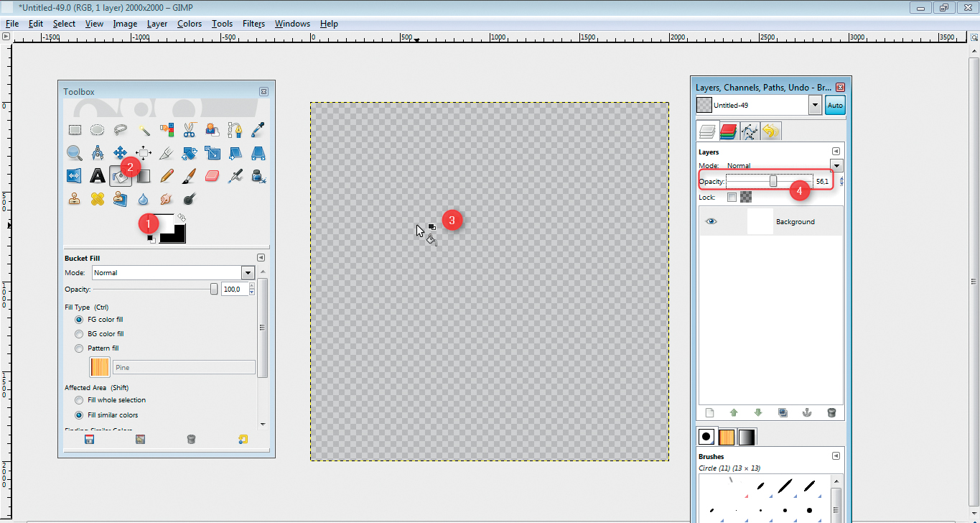Select the Flip tool
This screenshot has width=980, height=523.
(75, 176)
